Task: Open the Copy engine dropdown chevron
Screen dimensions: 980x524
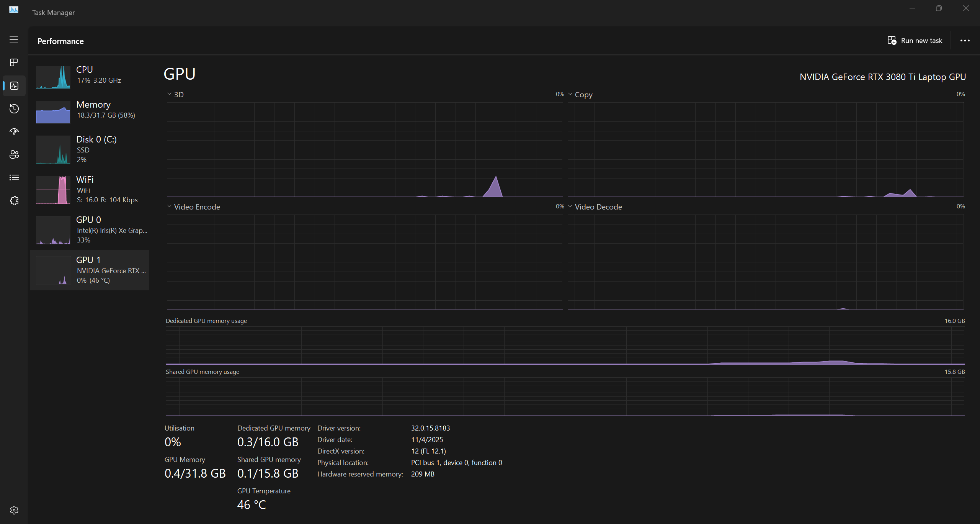Action: (570, 94)
